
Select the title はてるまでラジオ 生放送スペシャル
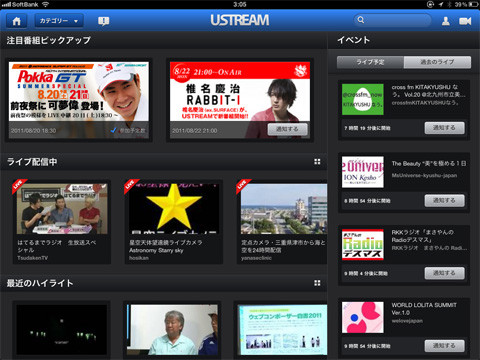point(57,246)
